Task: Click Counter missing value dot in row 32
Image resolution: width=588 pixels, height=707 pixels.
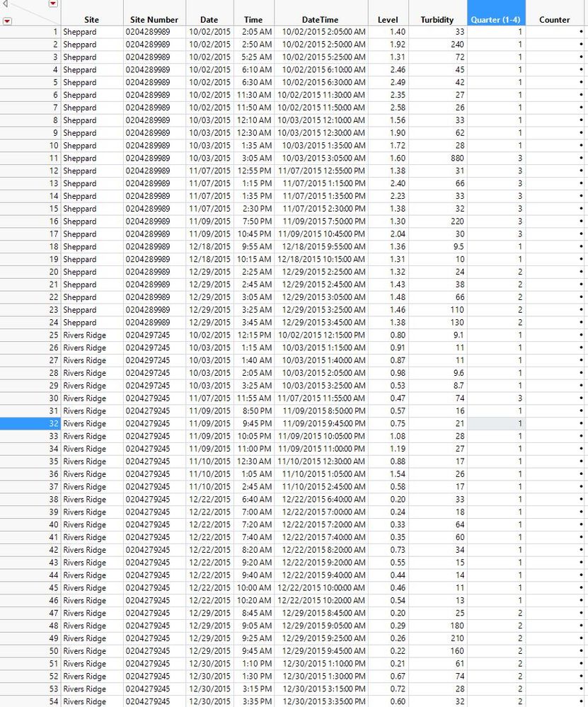Action: click(x=581, y=423)
